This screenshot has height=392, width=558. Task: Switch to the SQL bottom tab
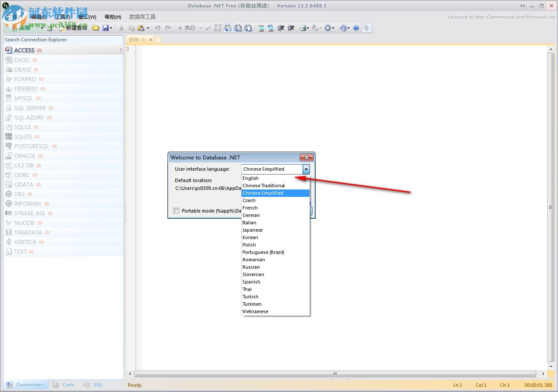93,385
